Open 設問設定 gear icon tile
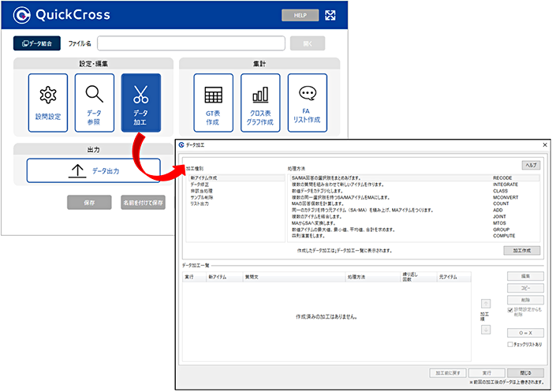The height and width of the screenshot is (392, 552). [48, 103]
